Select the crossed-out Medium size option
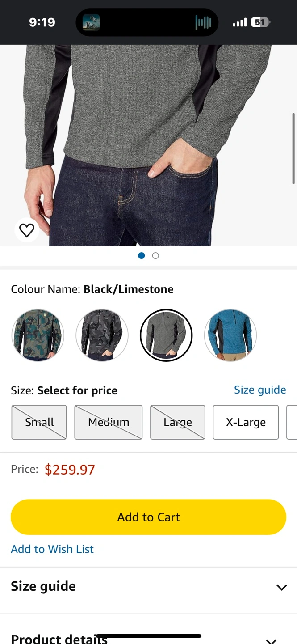This screenshot has height=644, width=297. click(109, 422)
